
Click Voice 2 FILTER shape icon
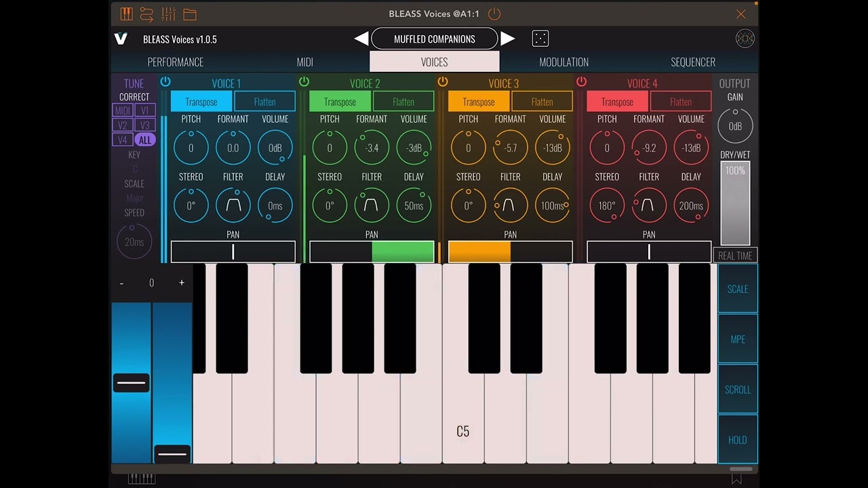click(372, 205)
